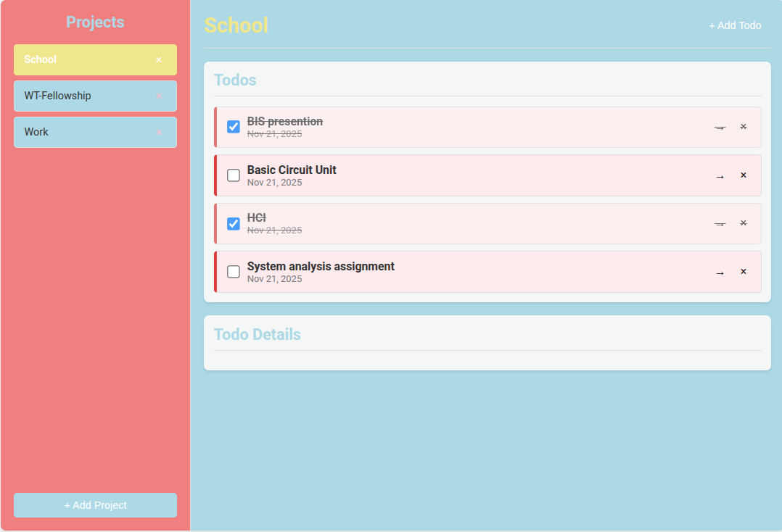
Task: Remove the WT-Fellowship project via X icon
Action: click(x=159, y=96)
